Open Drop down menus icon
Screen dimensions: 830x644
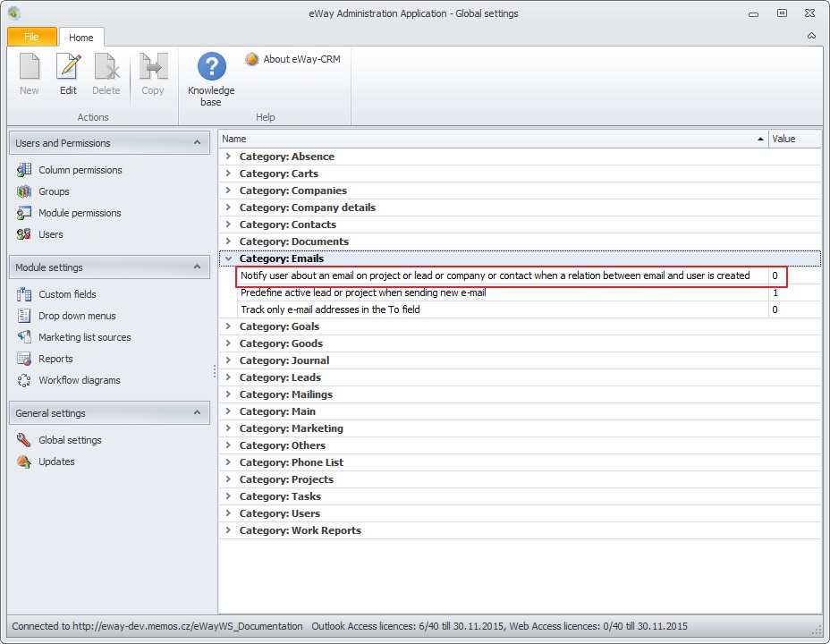pyautogui.click(x=24, y=316)
